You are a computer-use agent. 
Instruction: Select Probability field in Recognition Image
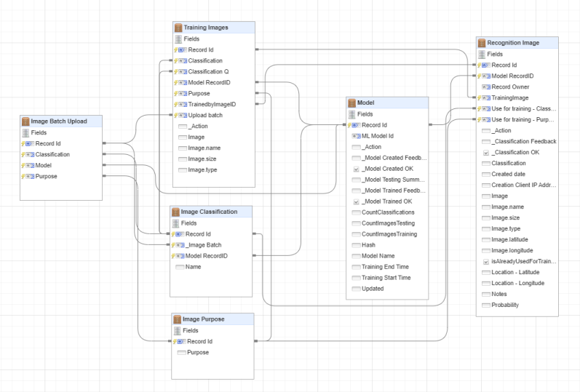click(x=505, y=305)
